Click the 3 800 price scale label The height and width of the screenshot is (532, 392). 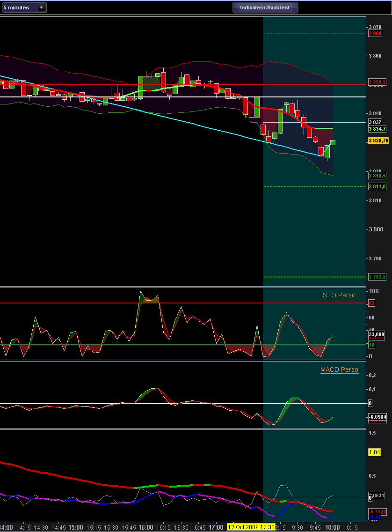click(x=376, y=229)
